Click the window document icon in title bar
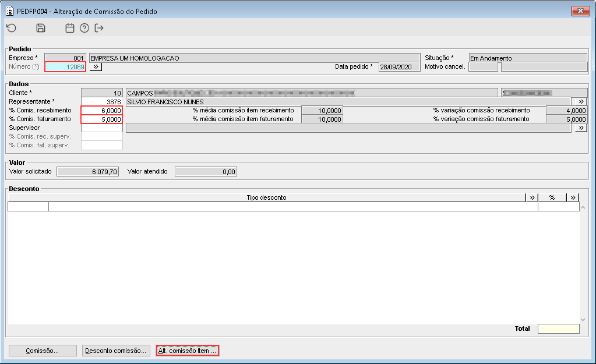 tap(10, 11)
